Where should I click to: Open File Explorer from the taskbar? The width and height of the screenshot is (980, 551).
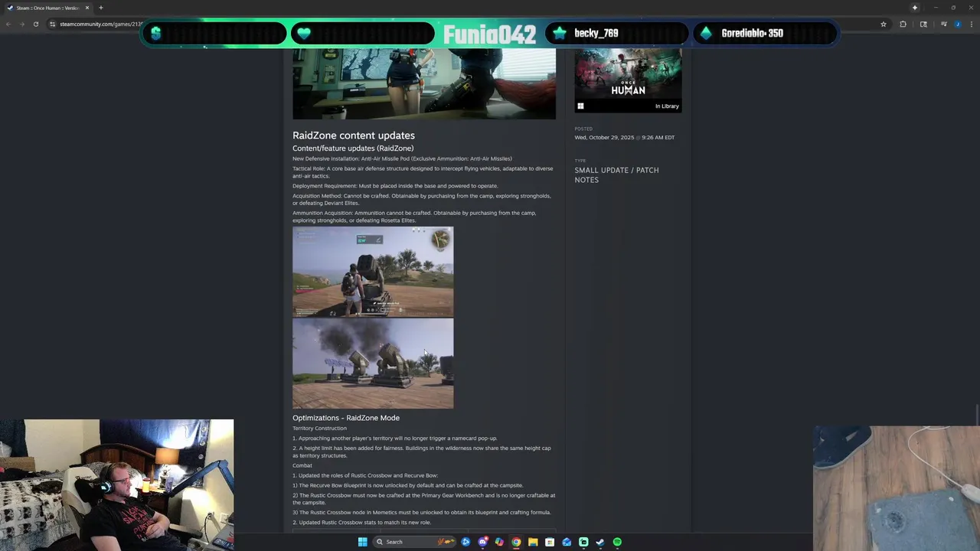pyautogui.click(x=533, y=542)
